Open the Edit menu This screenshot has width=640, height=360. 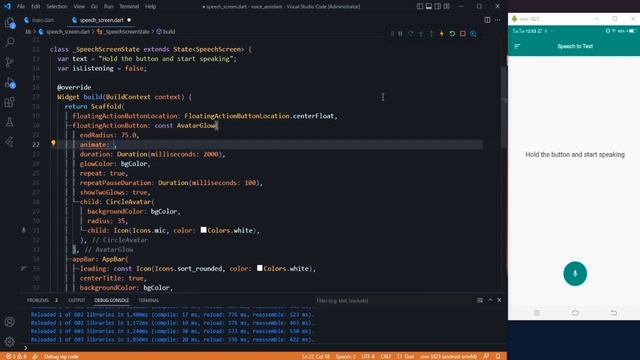pyautogui.click(x=36, y=7)
